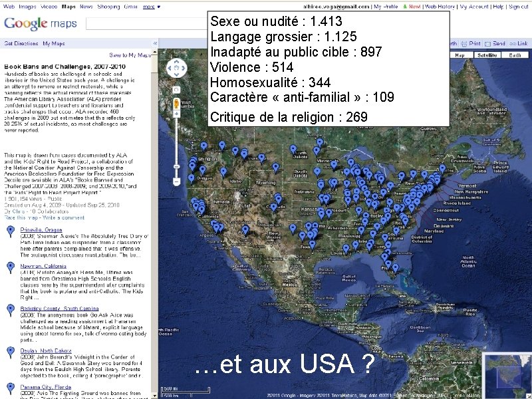Viewport: 532px width, 399px height.
Task: Click inside the Google Maps search box
Action: (146, 23)
